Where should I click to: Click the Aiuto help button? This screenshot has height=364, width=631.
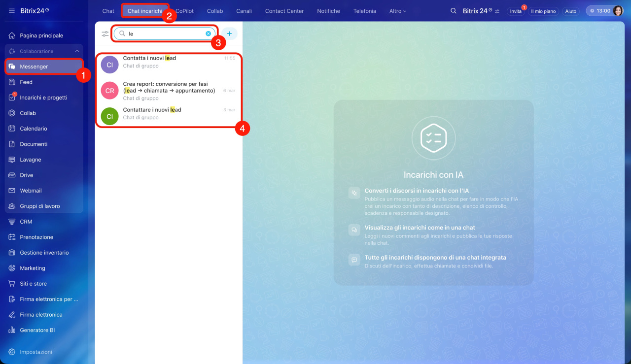coord(570,11)
